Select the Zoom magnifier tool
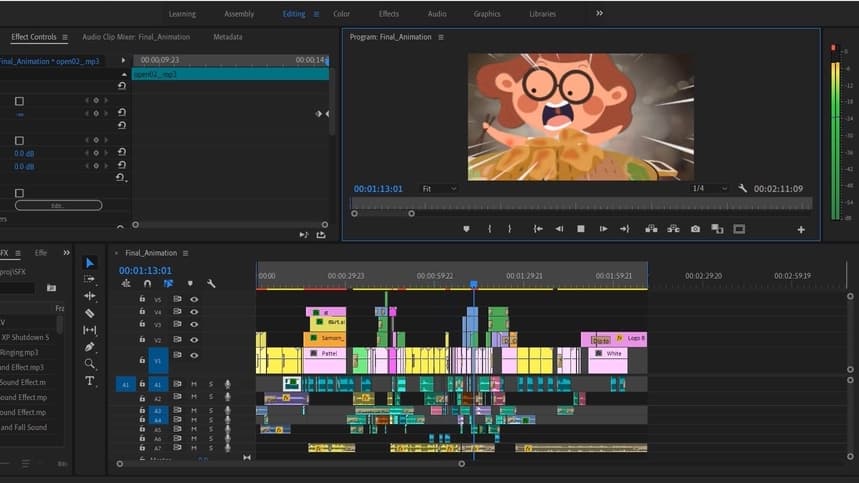 pyautogui.click(x=89, y=364)
